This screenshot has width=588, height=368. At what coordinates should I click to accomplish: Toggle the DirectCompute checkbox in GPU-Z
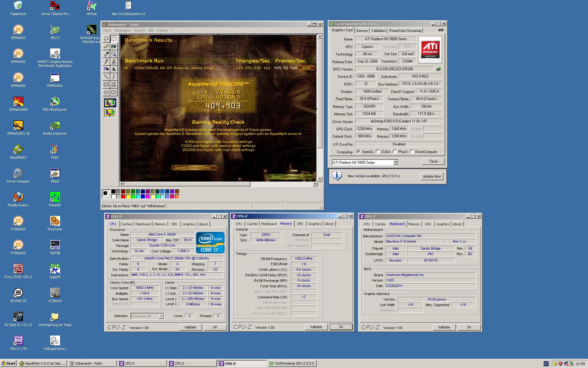pos(412,152)
